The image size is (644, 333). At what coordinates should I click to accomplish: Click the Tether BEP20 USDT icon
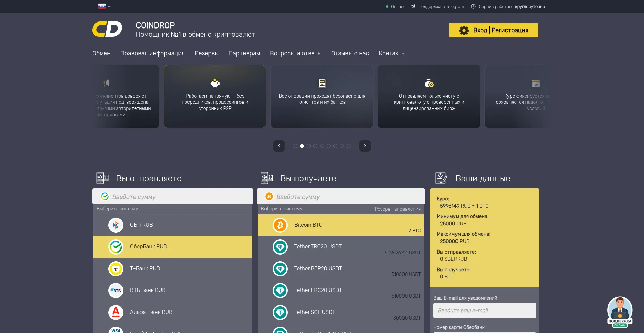[x=280, y=269]
